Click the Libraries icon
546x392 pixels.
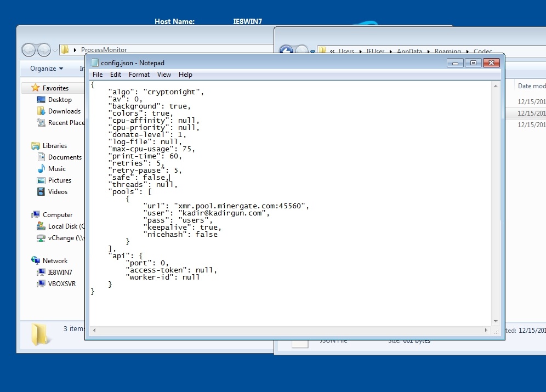click(35, 145)
